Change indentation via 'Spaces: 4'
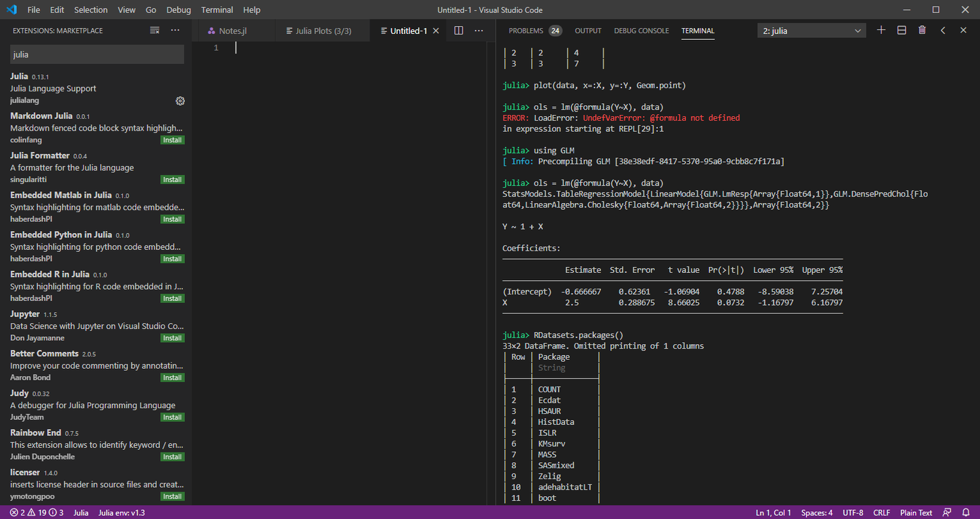Screen dimensions: 980x519 tap(817, 512)
